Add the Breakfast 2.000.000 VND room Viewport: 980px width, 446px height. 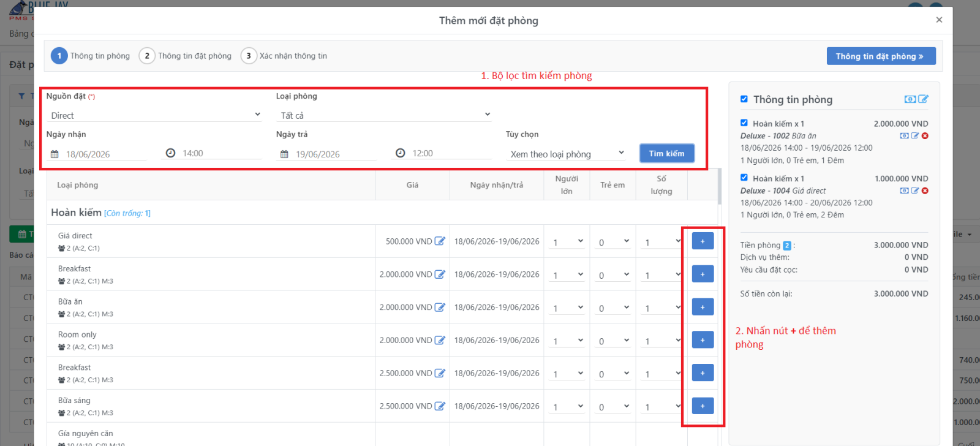pyautogui.click(x=703, y=274)
